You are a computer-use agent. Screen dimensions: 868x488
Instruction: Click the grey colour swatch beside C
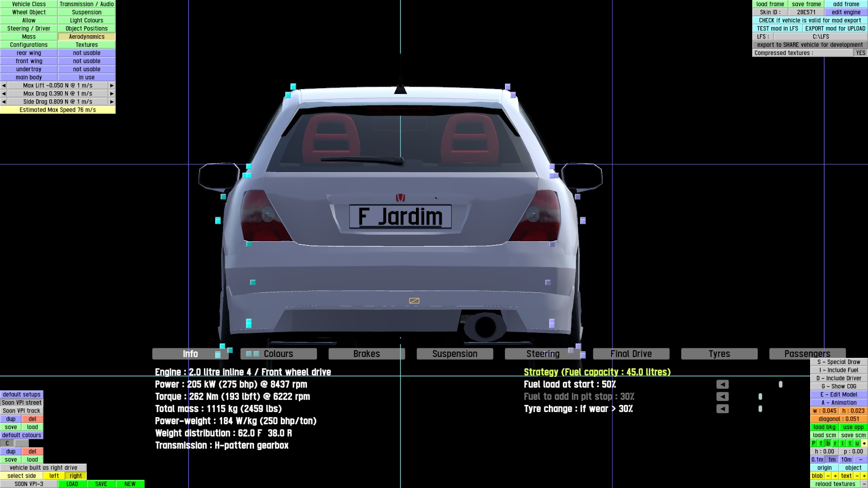[x=21, y=443]
